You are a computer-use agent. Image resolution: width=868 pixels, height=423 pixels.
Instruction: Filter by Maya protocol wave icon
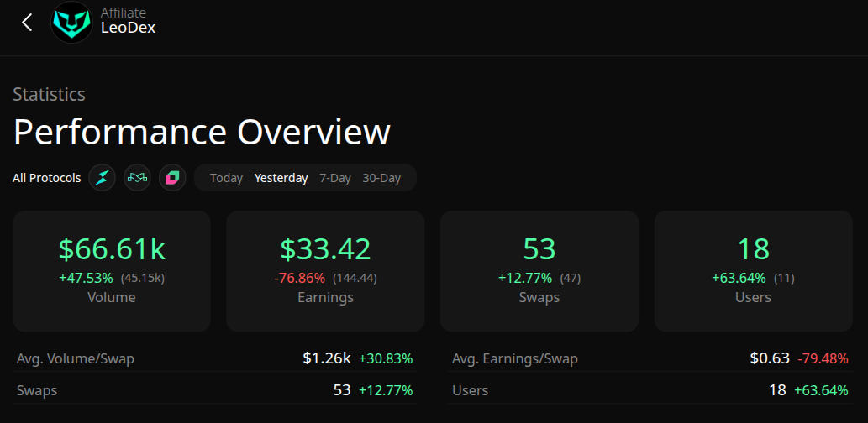click(x=137, y=178)
